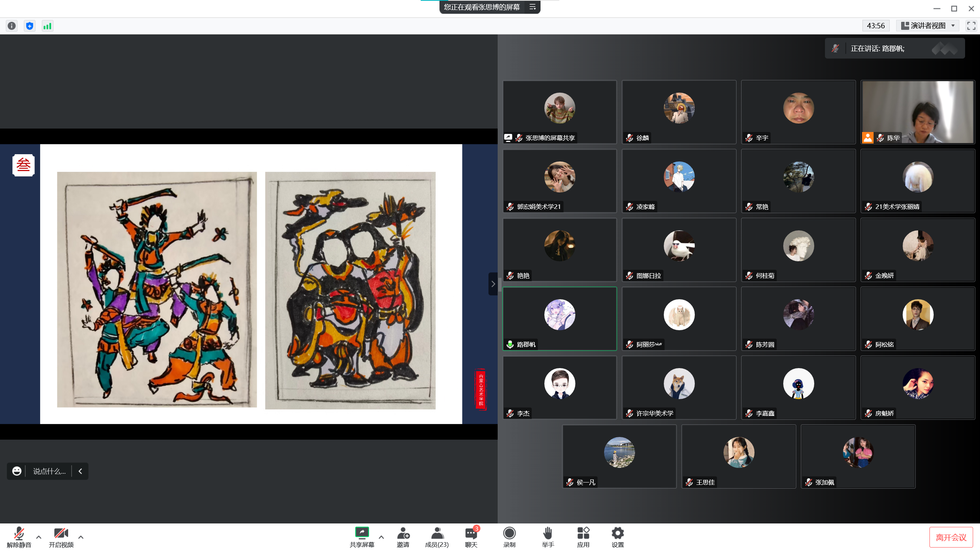Open the meeting info icon

coord(12,26)
